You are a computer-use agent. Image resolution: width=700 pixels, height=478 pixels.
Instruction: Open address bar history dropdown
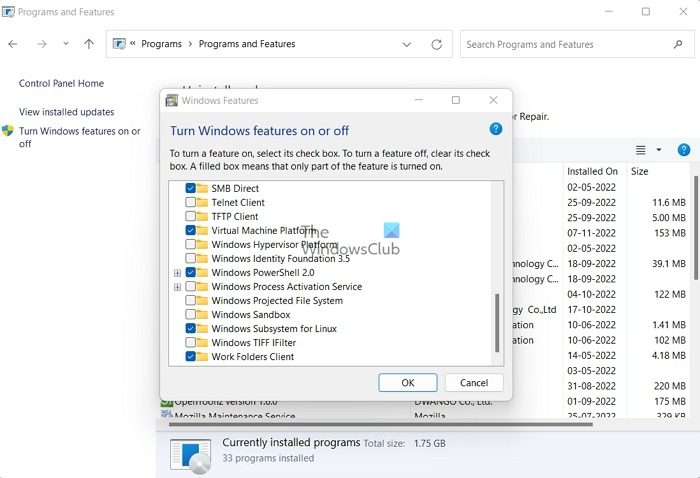coord(406,44)
